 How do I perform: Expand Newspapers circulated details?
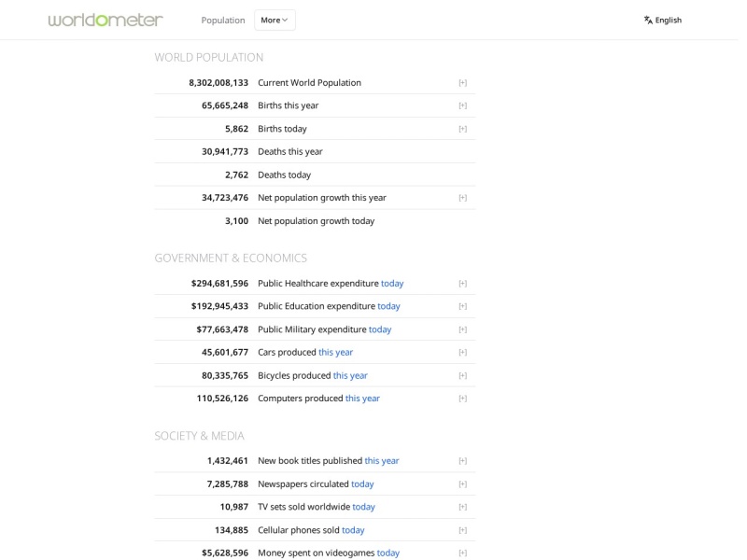[x=462, y=484]
